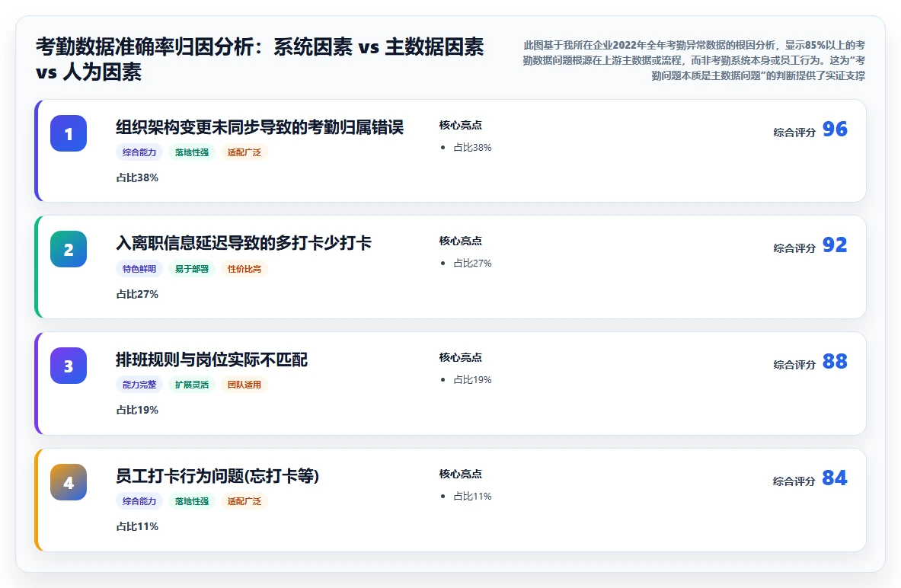Click 综合评分 label beside score 92
The height and width of the screenshot is (588, 901).
click(794, 248)
